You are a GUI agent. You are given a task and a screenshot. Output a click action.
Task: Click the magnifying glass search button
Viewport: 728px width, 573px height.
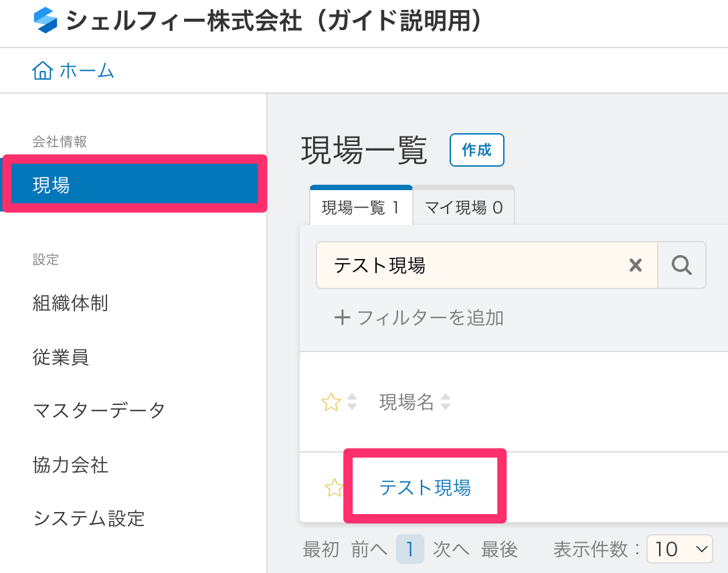coord(682,265)
